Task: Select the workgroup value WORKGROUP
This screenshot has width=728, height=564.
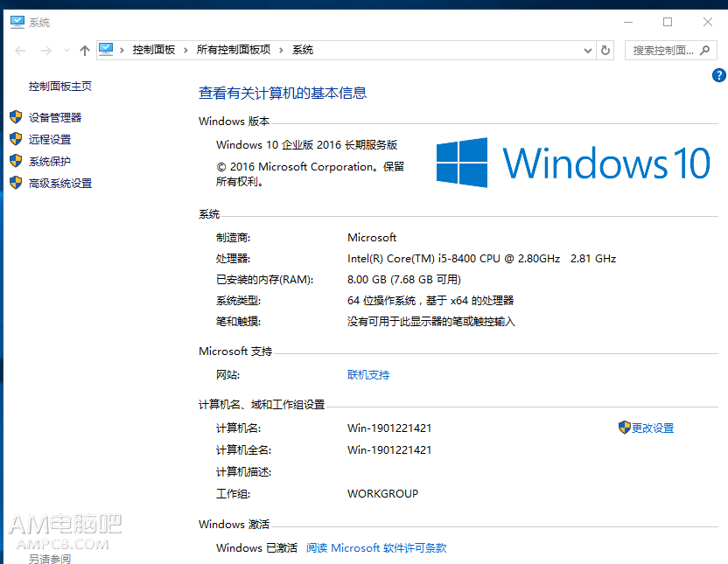Action: [382, 493]
